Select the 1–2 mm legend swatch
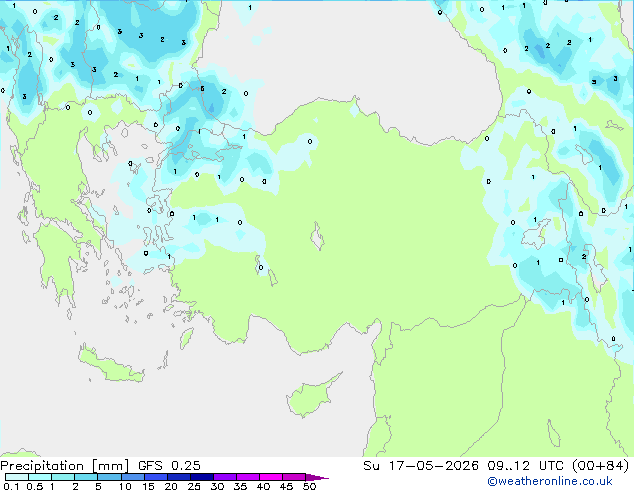634x490 pixels. (x=63, y=477)
